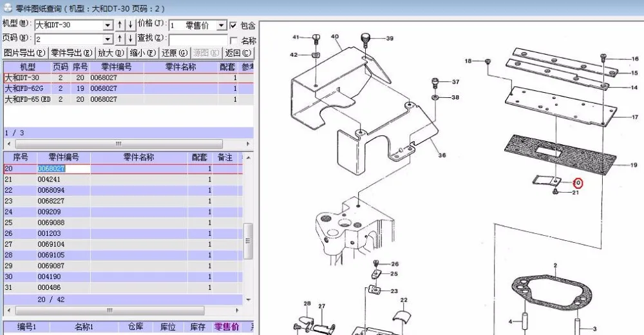Screen dimensions: 644x335
Task: Select the part row 0068227
Action: coord(123,201)
